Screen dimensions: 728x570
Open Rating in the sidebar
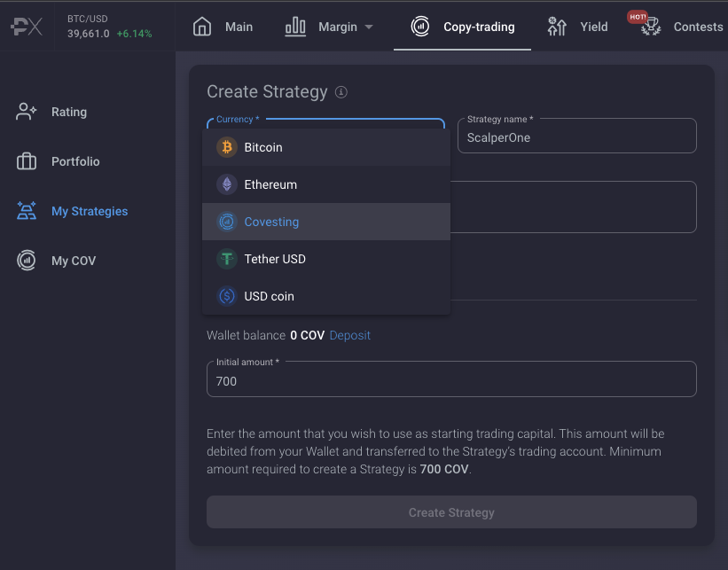(x=51, y=112)
